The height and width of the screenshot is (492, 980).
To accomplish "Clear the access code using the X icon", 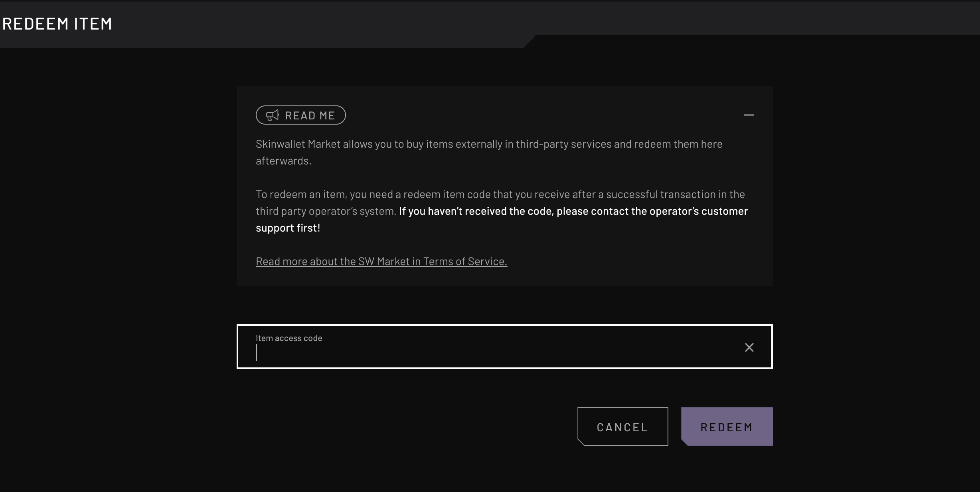I will [749, 347].
